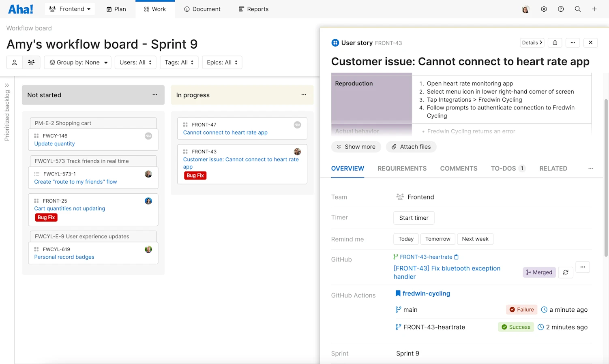
Task: Switch to the Comments tab
Action: point(459,168)
